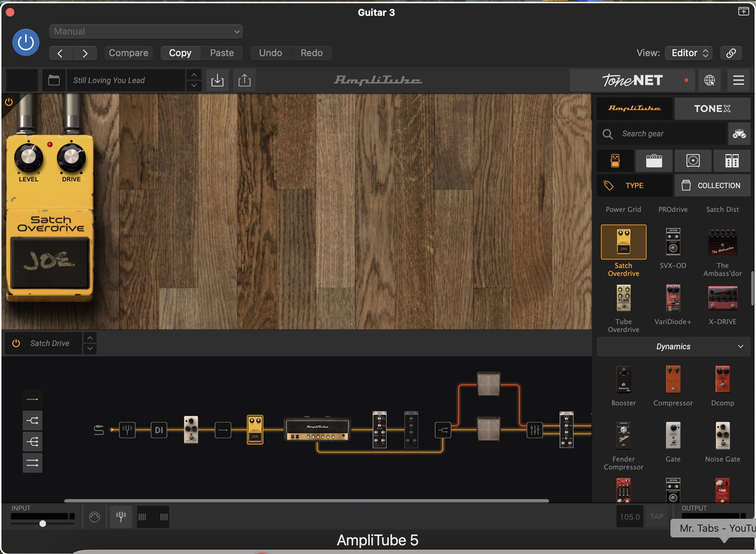Viewport: 756px width, 554px height.
Task: Select the Tube Overdrive pedal
Action: pos(623,298)
